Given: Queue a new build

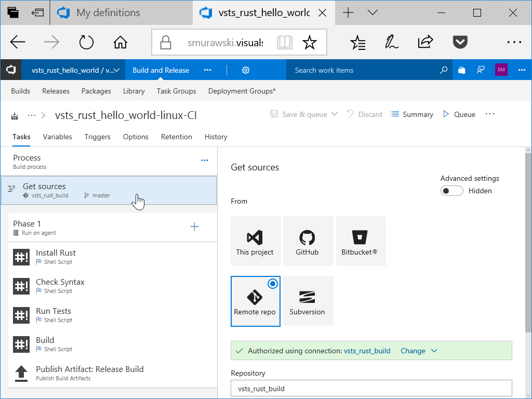Looking at the screenshot, I should coord(459,114).
